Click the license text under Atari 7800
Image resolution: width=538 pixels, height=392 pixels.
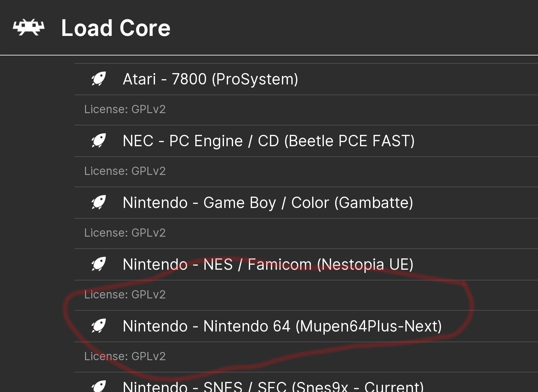pos(125,109)
